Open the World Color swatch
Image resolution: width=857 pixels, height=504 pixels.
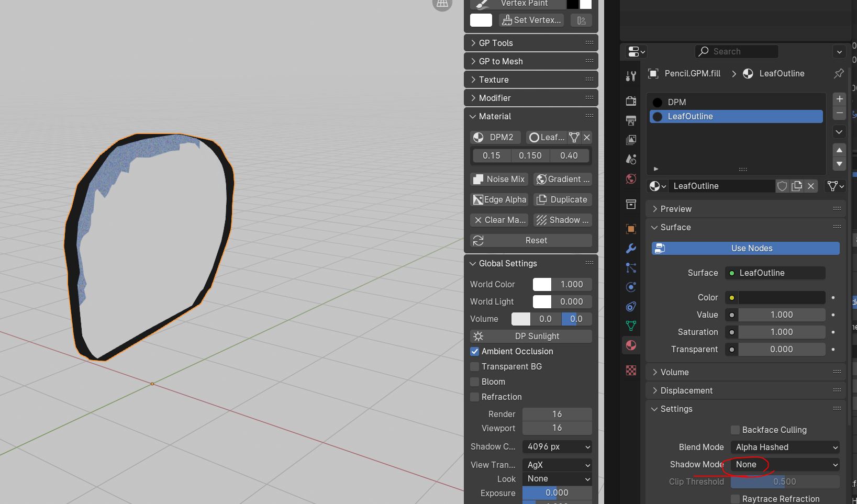[542, 284]
